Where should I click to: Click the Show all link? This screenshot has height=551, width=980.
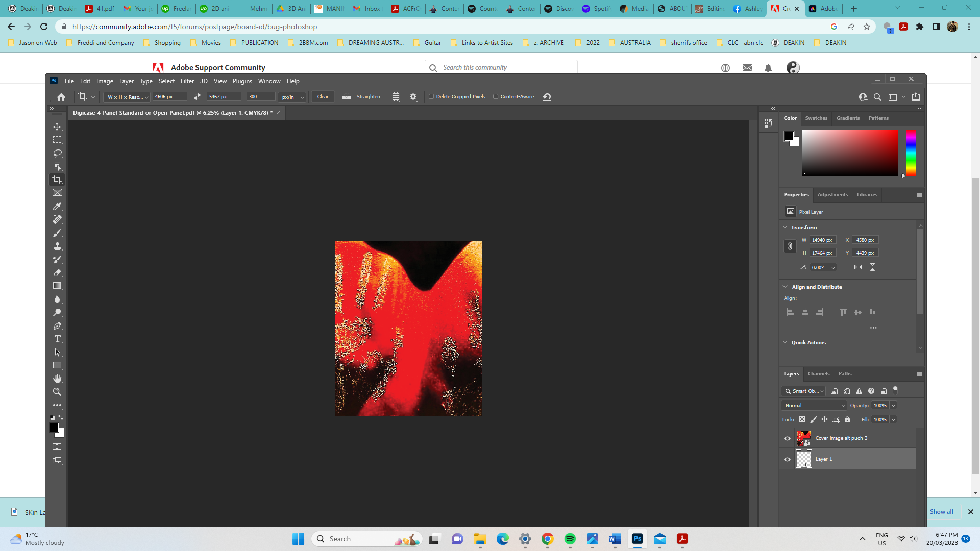pos(942,511)
